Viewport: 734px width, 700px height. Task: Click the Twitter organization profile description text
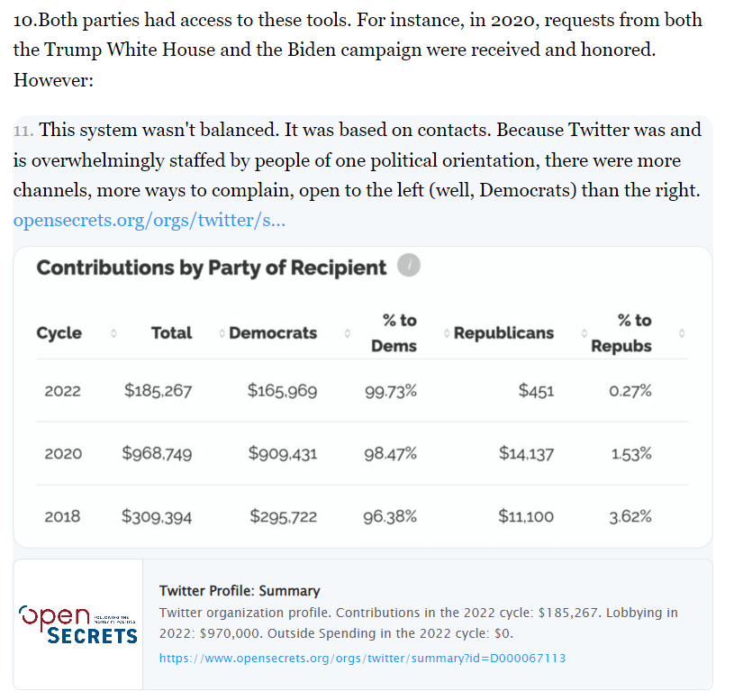[419, 623]
